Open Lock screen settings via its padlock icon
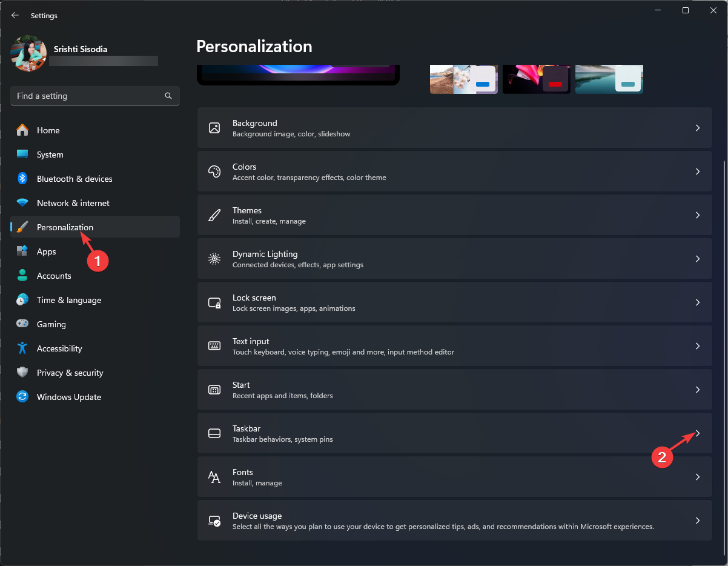The height and width of the screenshot is (566, 728). [x=214, y=302]
